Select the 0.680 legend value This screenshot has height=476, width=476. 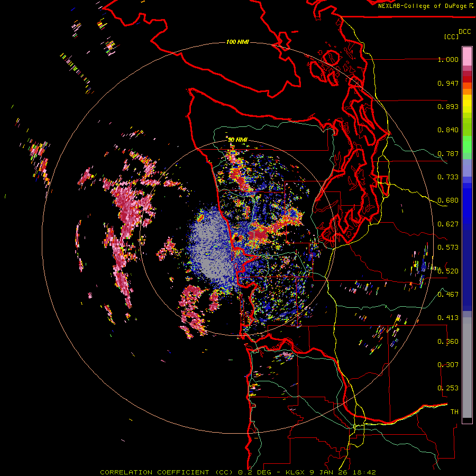(448, 200)
